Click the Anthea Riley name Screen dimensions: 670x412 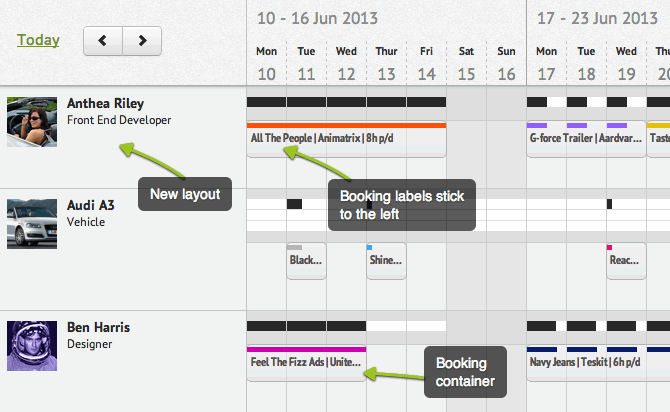(106, 103)
